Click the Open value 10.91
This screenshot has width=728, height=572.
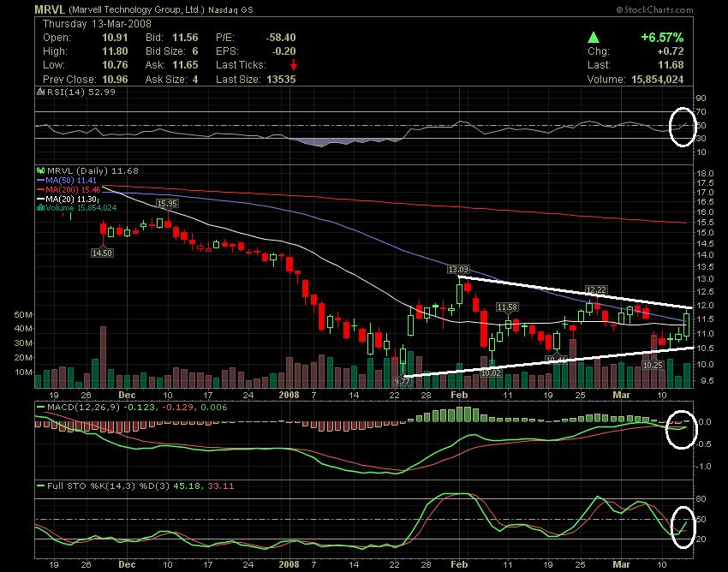click(x=115, y=38)
